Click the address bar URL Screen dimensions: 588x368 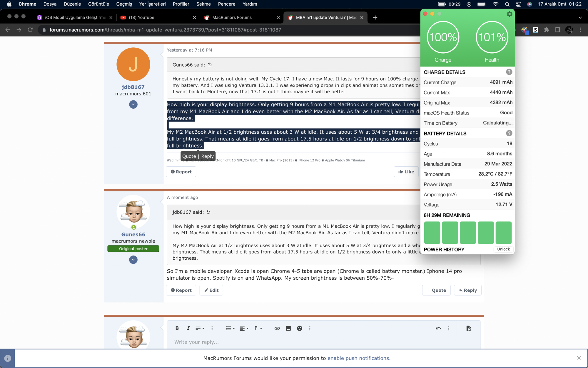(165, 30)
